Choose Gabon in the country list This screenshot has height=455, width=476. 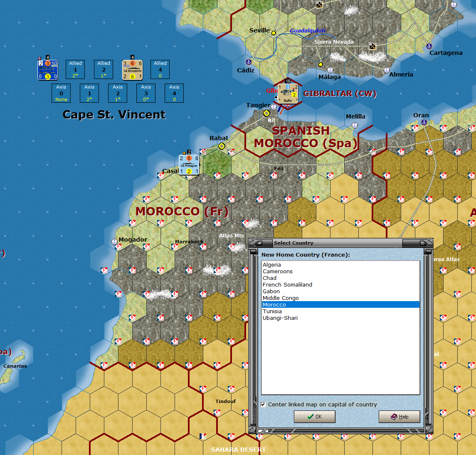point(340,291)
